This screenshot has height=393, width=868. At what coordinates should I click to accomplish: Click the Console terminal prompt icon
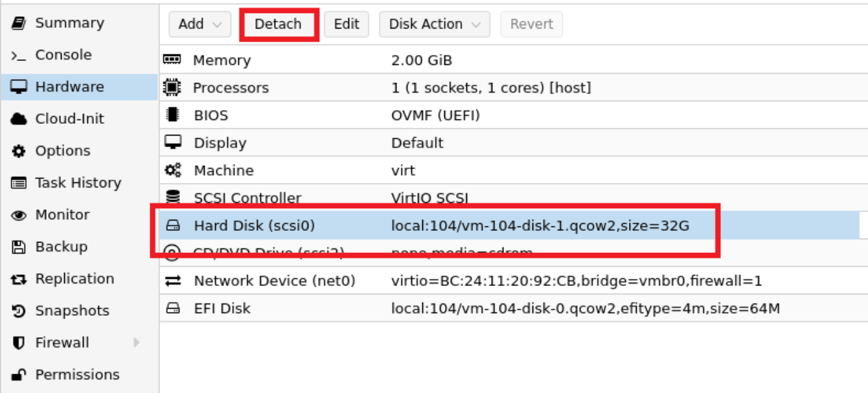pyautogui.click(x=19, y=56)
